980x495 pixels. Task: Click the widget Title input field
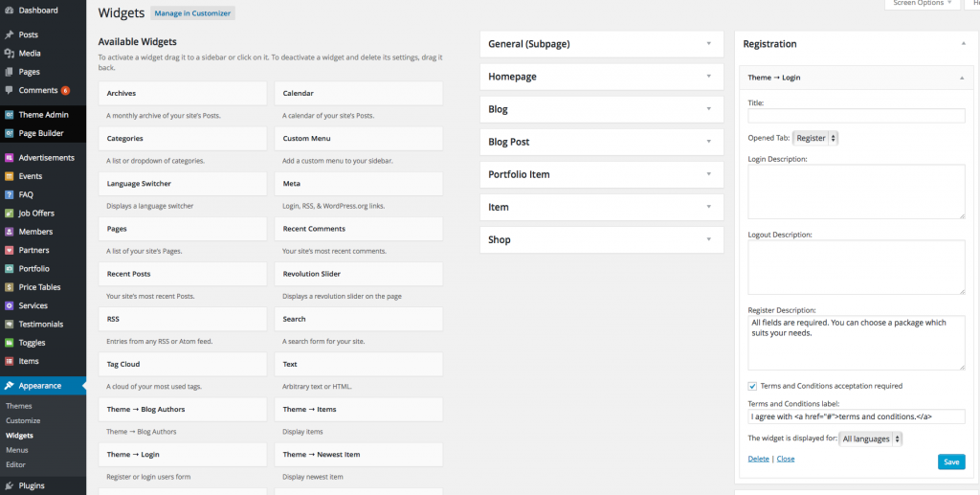point(857,116)
